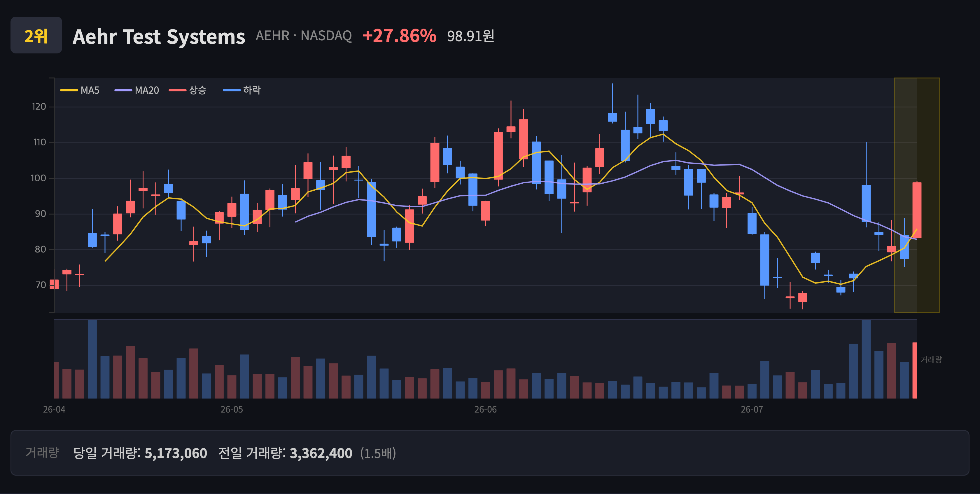Screen dimensions: 980x494
Task: Click the 26-04 date axis label
Action: (x=54, y=409)
